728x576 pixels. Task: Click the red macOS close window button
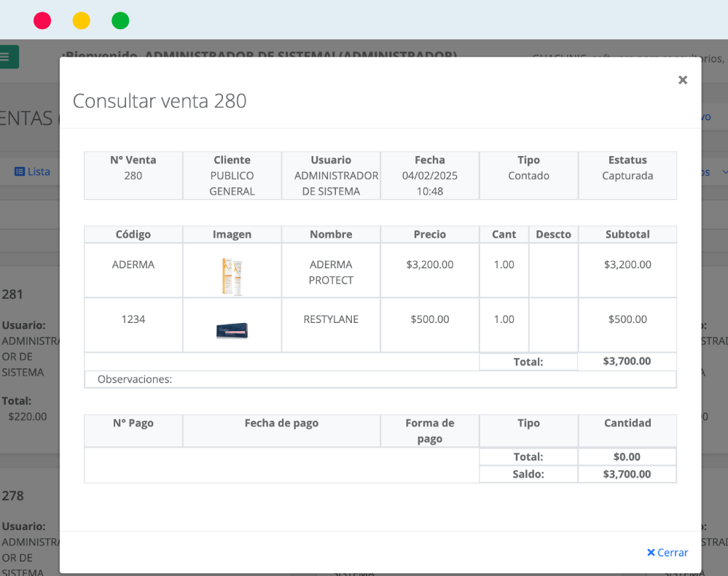coord(42,21)
